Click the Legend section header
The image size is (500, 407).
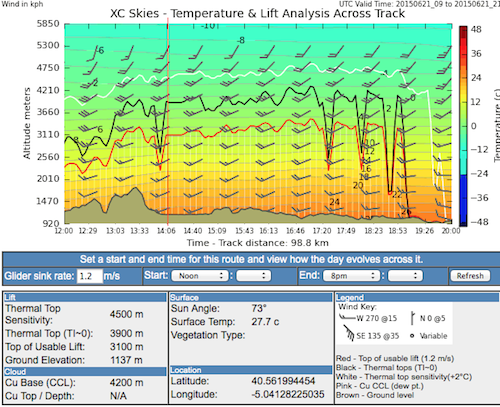click(417, 297)
